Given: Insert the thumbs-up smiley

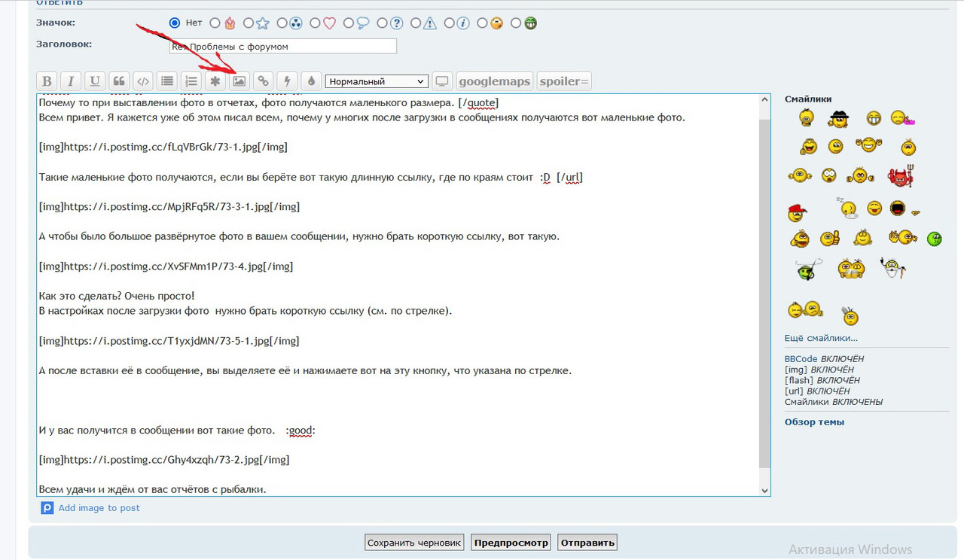Looking at the screenshot, I should click(830, 238).
